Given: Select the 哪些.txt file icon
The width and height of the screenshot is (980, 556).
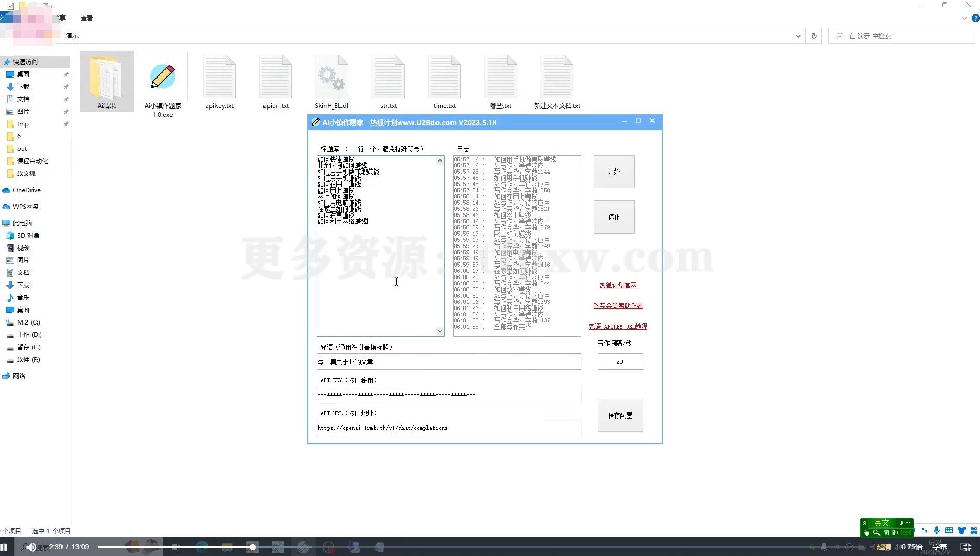Looking at the screenshot, I should tap(500, 78).
